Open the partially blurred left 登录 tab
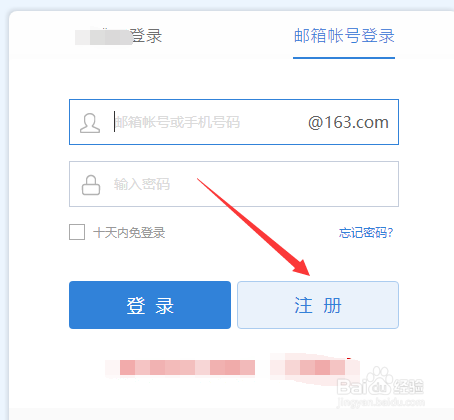Screen dimensions: 454x420 coord(119,36)
